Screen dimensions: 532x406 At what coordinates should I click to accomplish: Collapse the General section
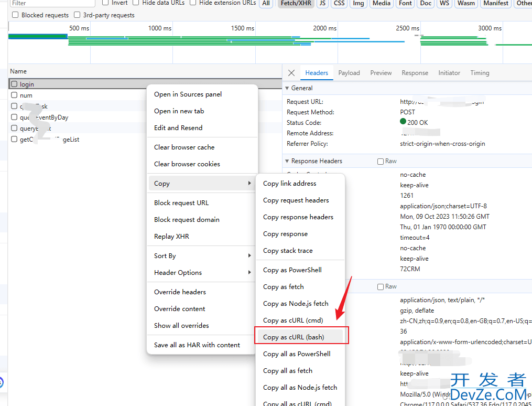pos(287,88)
